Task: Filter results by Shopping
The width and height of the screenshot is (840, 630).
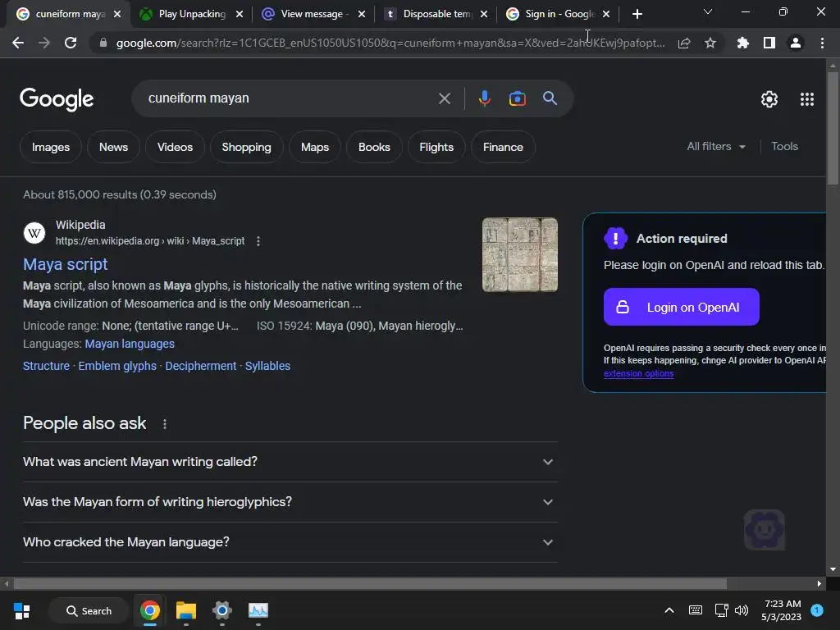Action: click(x=246, y=147)
